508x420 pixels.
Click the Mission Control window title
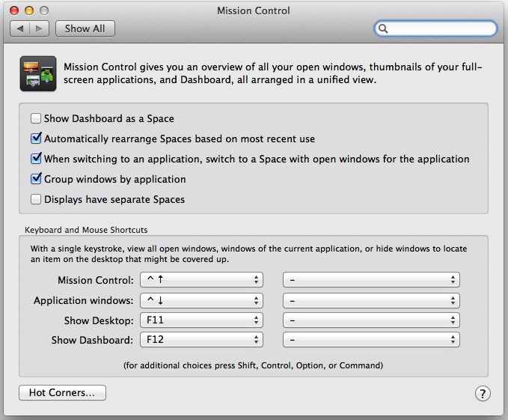[x=254, y=10]
